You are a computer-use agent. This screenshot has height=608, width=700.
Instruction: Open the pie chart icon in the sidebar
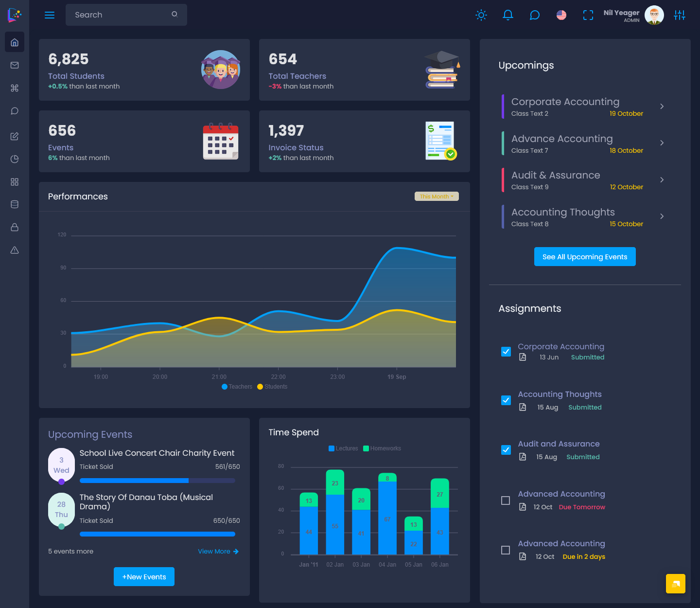pos(15,159)
